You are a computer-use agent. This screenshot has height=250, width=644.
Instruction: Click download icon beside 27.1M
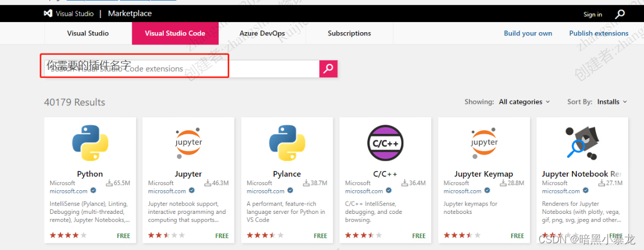(x=602, y=183)
